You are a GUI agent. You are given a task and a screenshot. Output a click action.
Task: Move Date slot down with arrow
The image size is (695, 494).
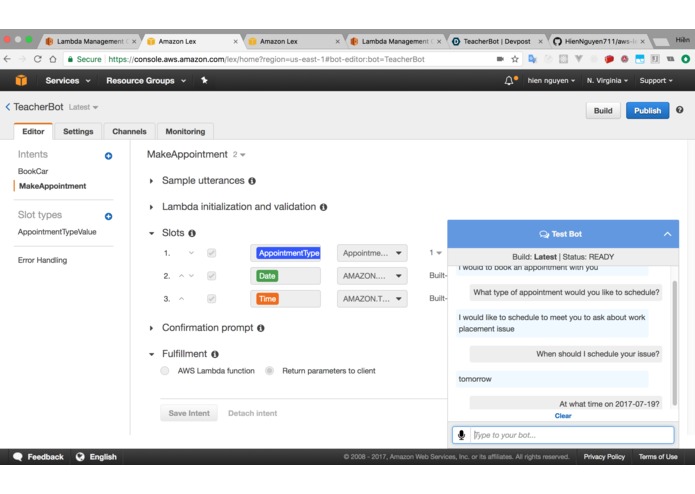click(191, 276)
